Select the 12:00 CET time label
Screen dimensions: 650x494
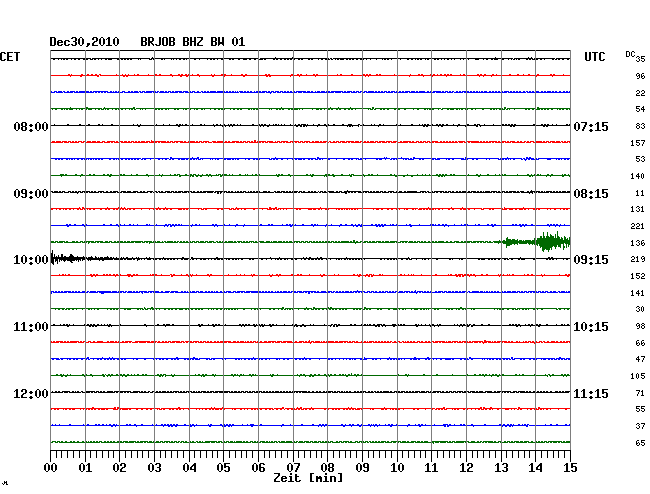(x=31, y=393)
